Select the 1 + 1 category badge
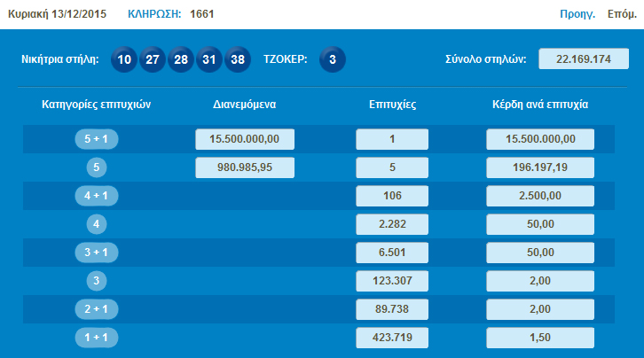 click(97, 338)
